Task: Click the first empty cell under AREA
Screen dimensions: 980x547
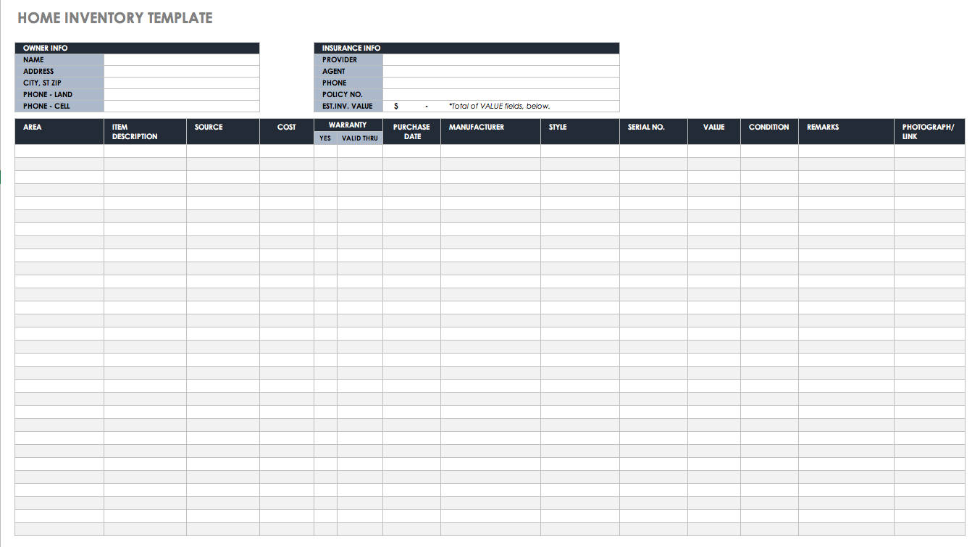Action: pyautogui.click(x=59, y=151)
